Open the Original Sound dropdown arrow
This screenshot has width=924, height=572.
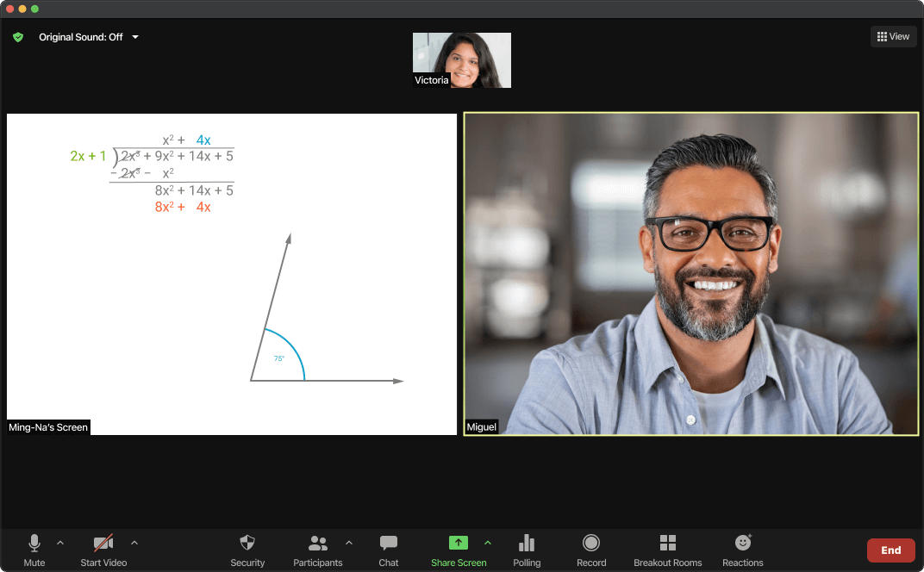(x=135, y=37)
